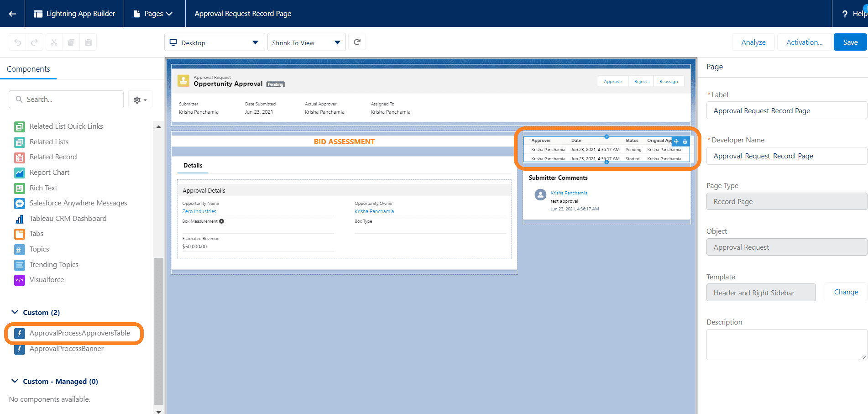This screenshot has width=868, height=414.
Task: Click the Change template button
Action: tap(846, 292)
